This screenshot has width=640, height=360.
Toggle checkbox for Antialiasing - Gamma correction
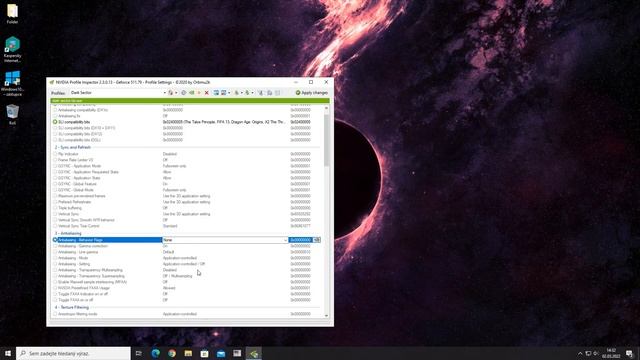click(55, 246)
